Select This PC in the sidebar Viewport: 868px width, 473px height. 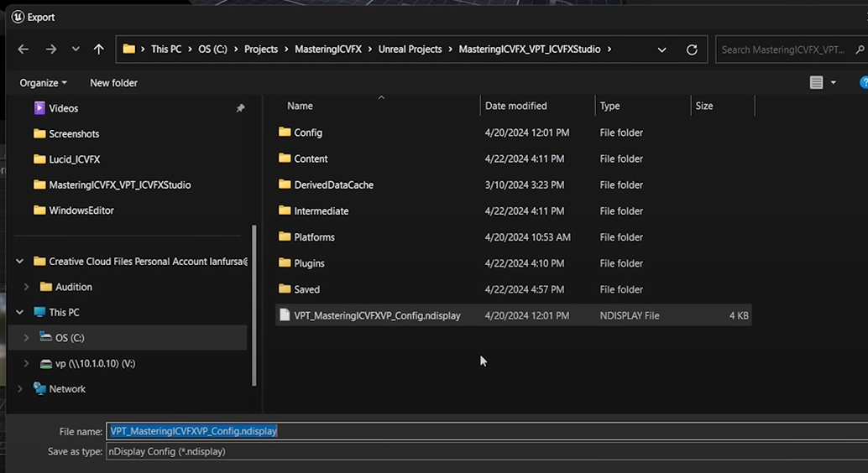(x=64, y=312)
